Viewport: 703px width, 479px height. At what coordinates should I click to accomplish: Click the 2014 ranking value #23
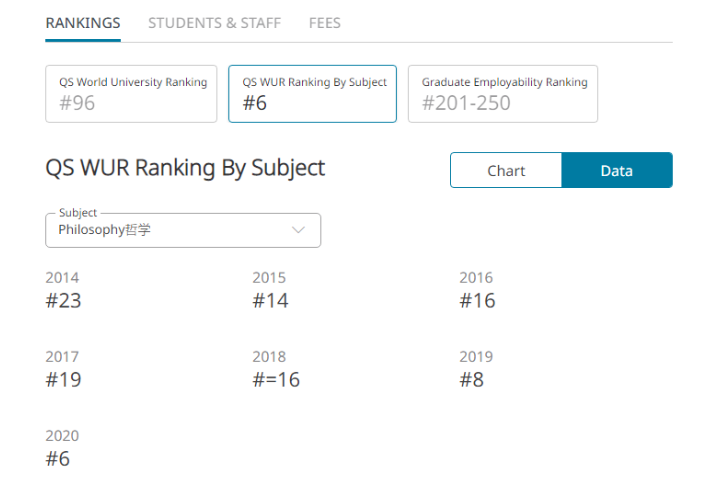point(64,301)
